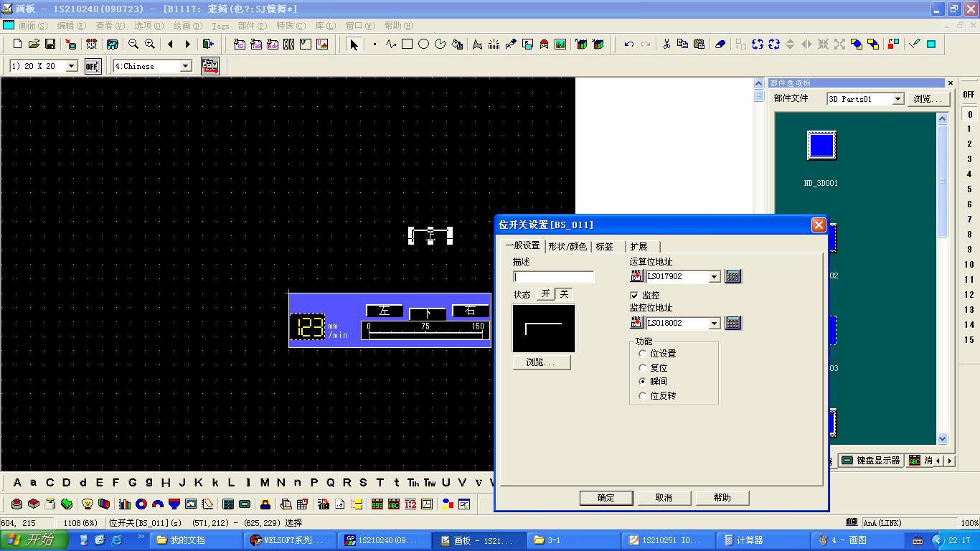Click the 浏览... button under state preview
The image size is (980, 551).
click(542, 362)
